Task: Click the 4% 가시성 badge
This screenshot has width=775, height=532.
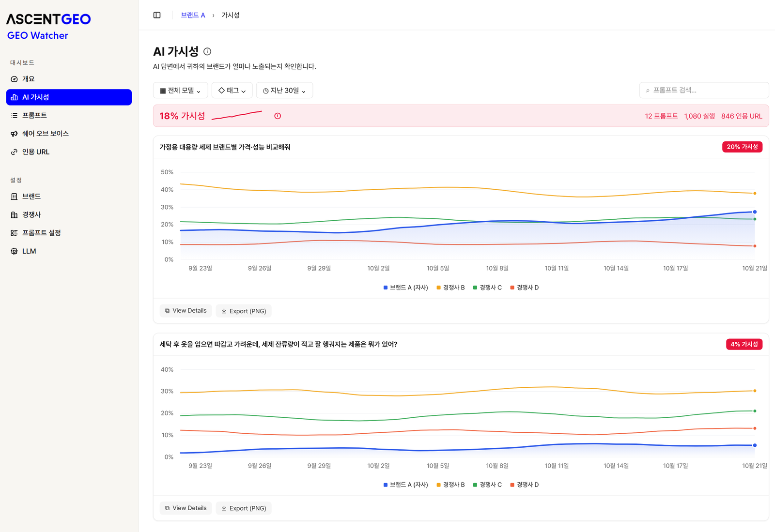Action: [x=744, y=344]
